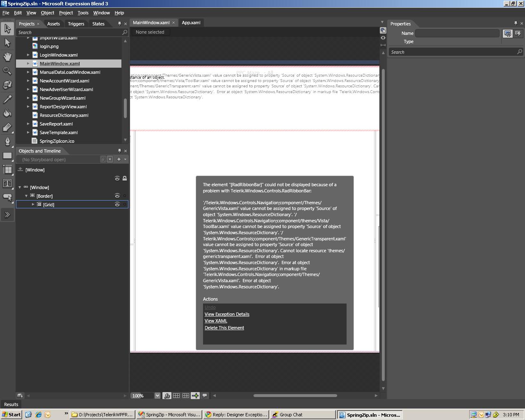Select the Direct Selection tool
The image size is (525, 420).
click(x=7, y=43)
